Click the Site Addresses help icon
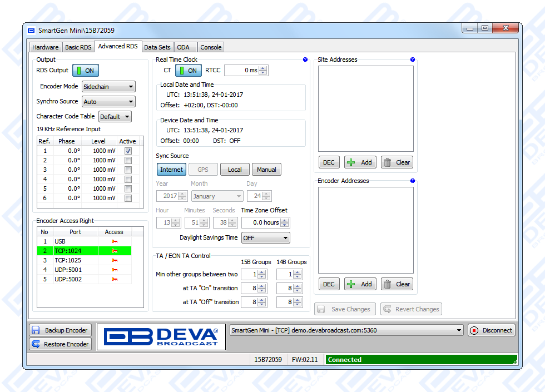This screenshot has width=545, height=392. [x=413, y=59]
